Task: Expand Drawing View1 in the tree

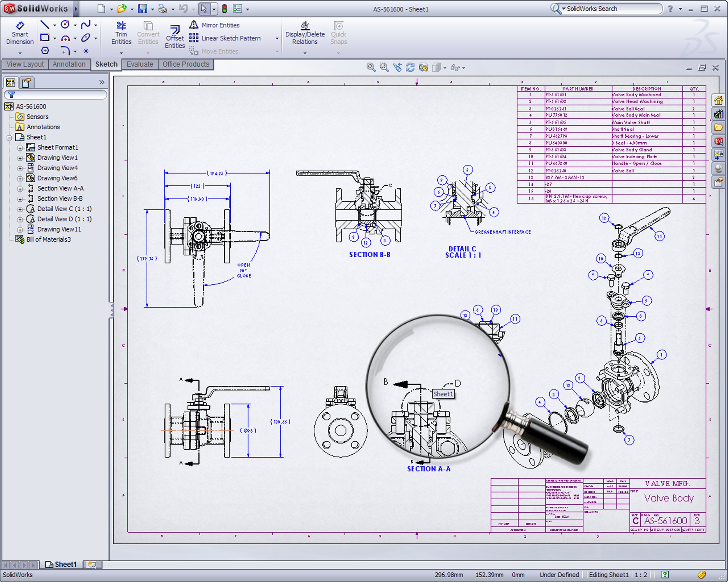Action: point(20,158)
